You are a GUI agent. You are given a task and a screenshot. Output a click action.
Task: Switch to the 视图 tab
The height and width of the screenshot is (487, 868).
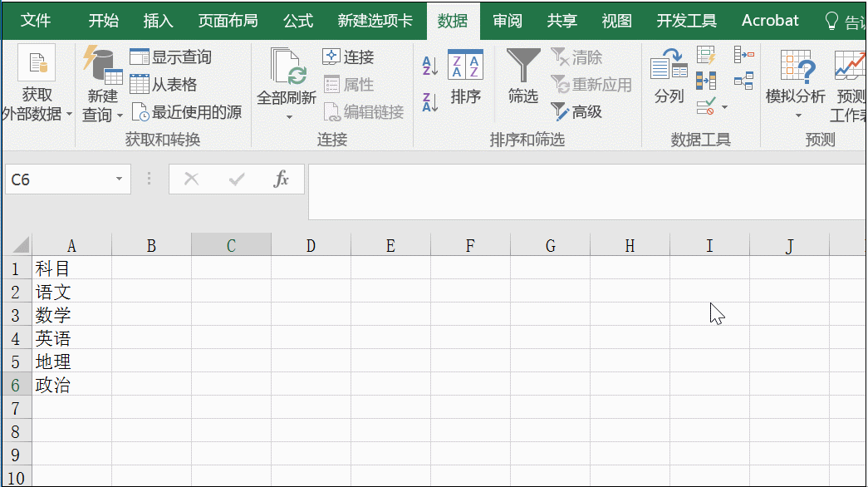point(616,21)
